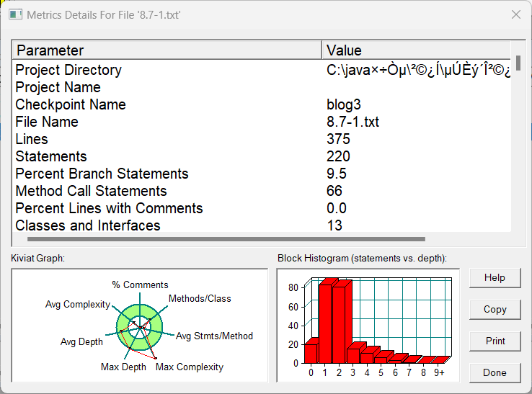Click the histogram bar for depth 1
This screenshot has width=532, height=394.
325,323
